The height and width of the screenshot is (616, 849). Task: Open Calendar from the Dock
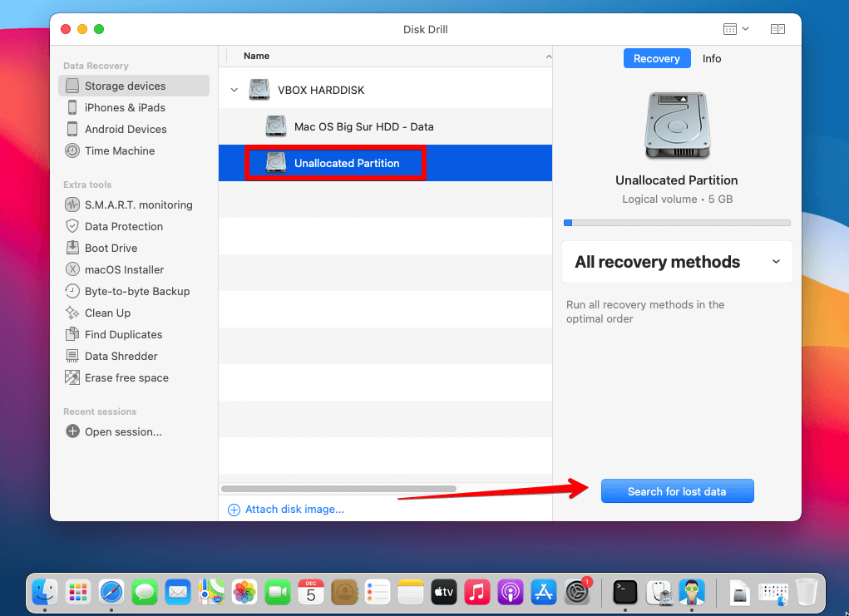point(311,592)
